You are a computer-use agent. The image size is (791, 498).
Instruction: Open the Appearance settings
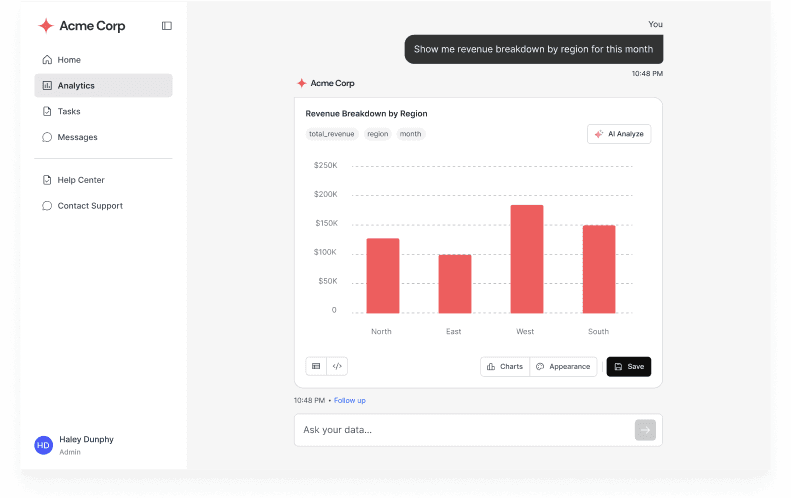point(563,366)
